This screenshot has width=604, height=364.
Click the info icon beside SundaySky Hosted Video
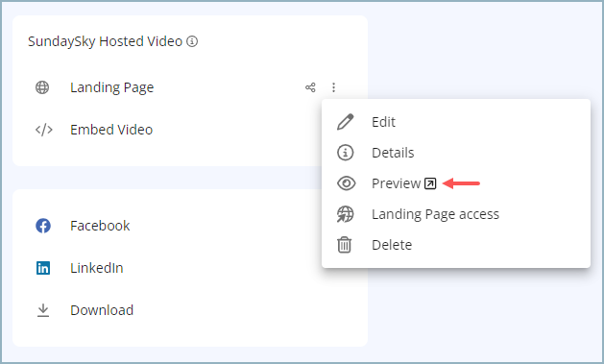pyautogui.click(x=192, y=41)
